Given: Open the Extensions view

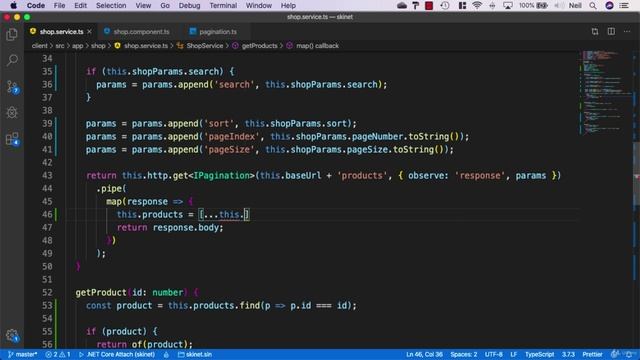Looking at the screenshot, I should click(12, 139).
